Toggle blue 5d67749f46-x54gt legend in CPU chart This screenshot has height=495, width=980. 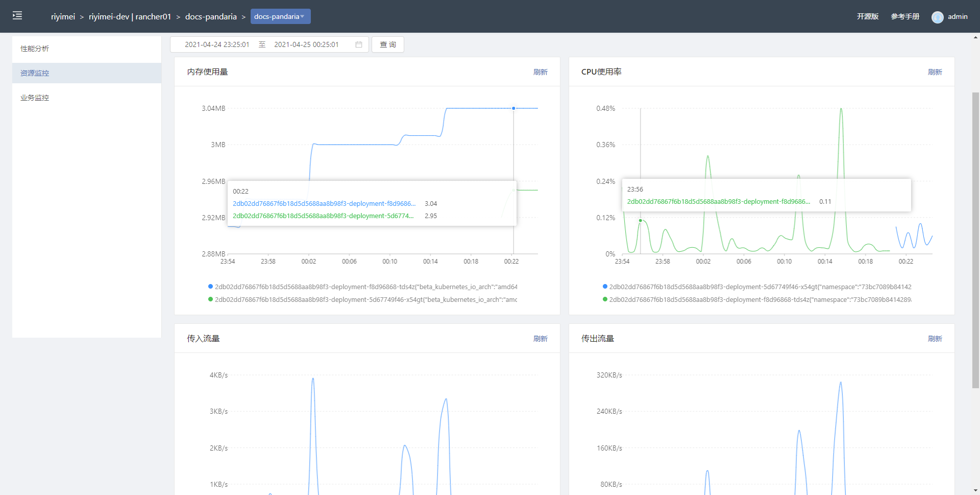point(757,287)
